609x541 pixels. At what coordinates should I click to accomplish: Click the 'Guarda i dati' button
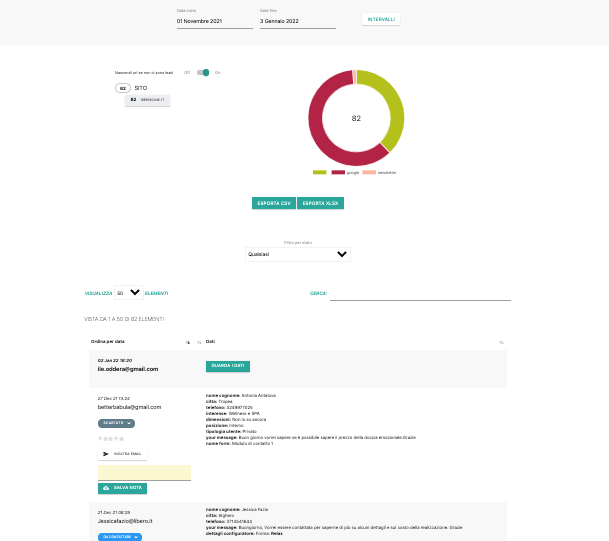[227, 366]
